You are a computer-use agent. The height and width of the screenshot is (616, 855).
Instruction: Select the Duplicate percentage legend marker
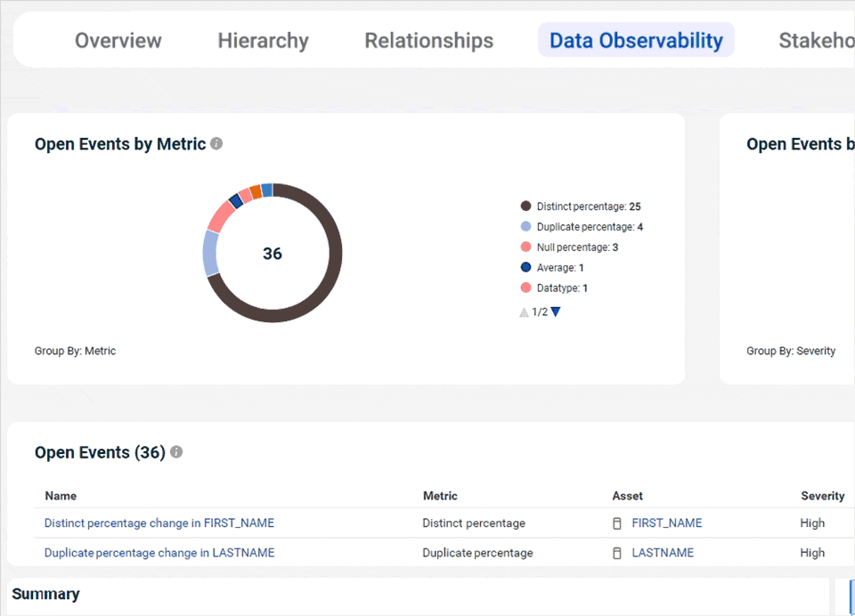526,226
